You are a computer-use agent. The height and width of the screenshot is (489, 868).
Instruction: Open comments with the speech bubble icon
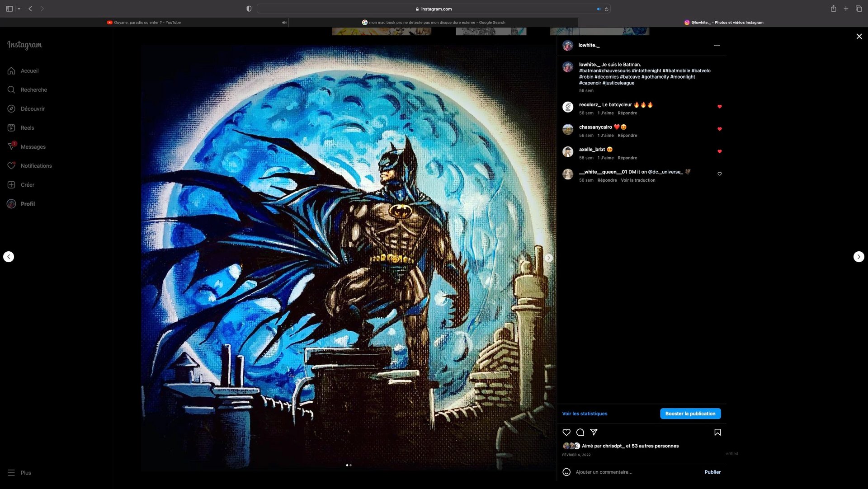580,433
